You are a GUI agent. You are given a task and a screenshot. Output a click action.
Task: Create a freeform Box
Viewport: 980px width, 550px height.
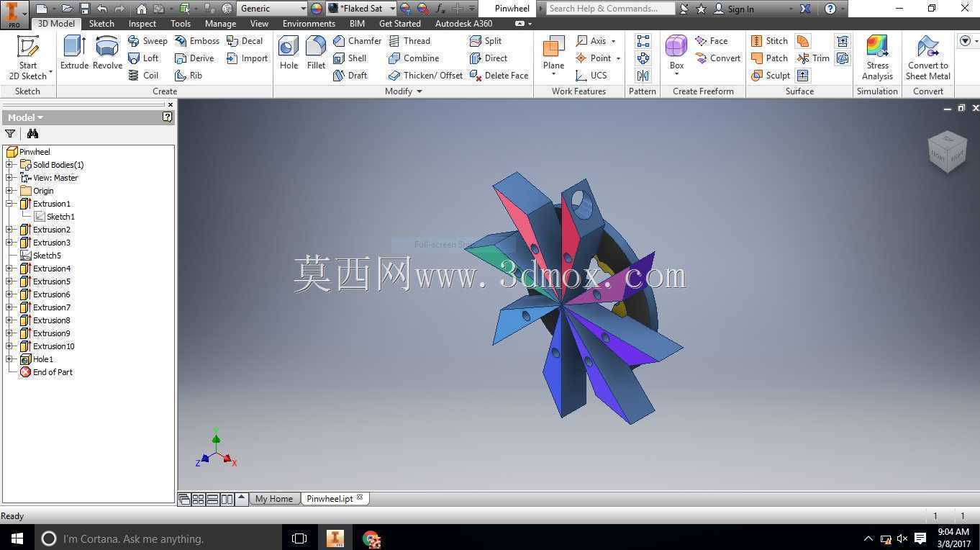coord(676,54)
